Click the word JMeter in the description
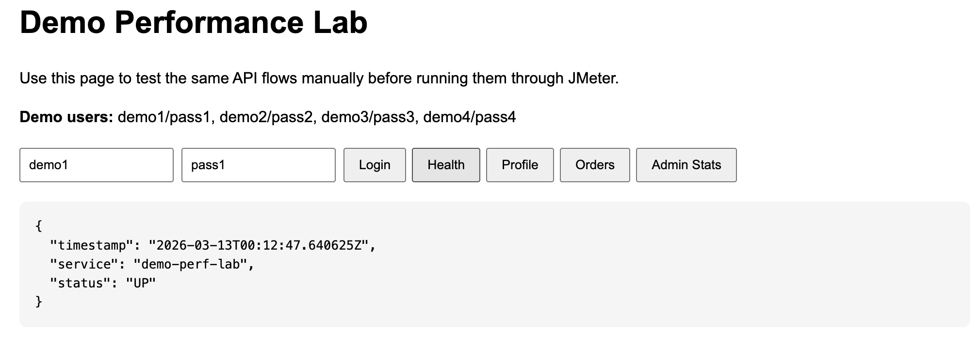 click(x=592, y=79)
